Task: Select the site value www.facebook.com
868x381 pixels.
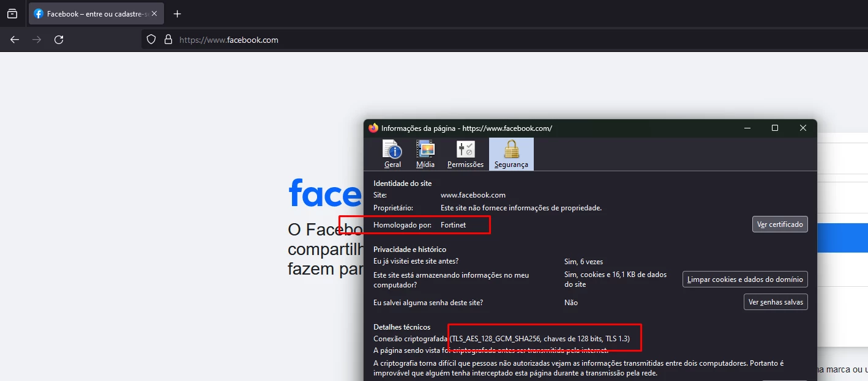Action: click(x=473, y=195)
